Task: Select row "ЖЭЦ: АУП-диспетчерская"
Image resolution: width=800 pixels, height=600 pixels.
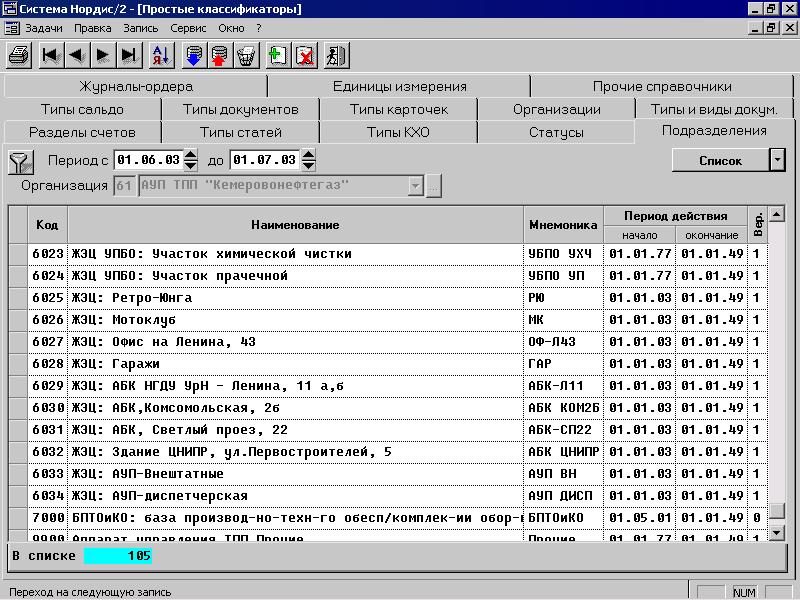Action: pos(388,495)
